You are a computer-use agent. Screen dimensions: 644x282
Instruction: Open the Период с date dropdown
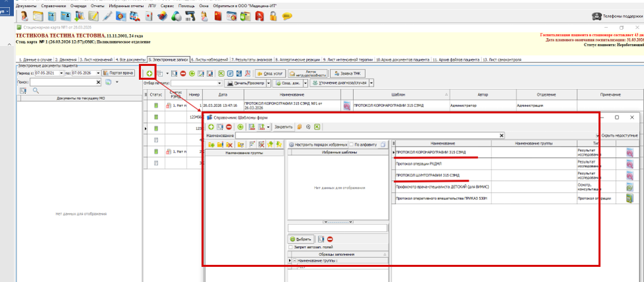point(61,73)
